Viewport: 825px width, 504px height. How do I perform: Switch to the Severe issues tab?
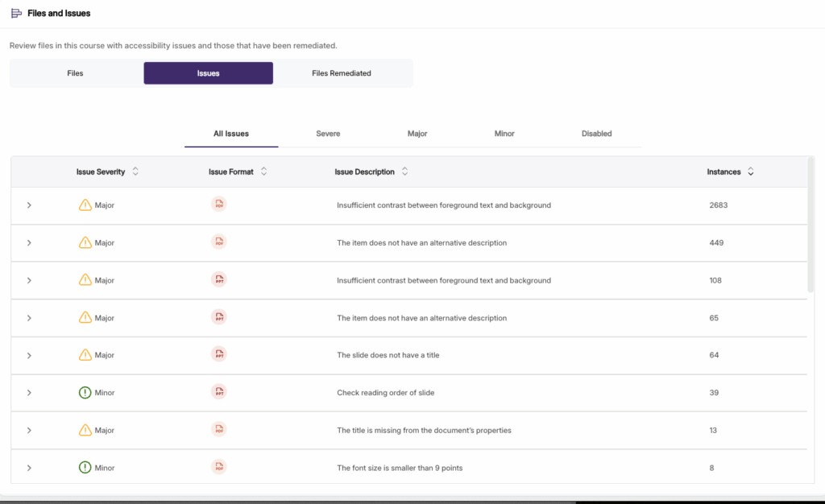click(x=328, y=134)
